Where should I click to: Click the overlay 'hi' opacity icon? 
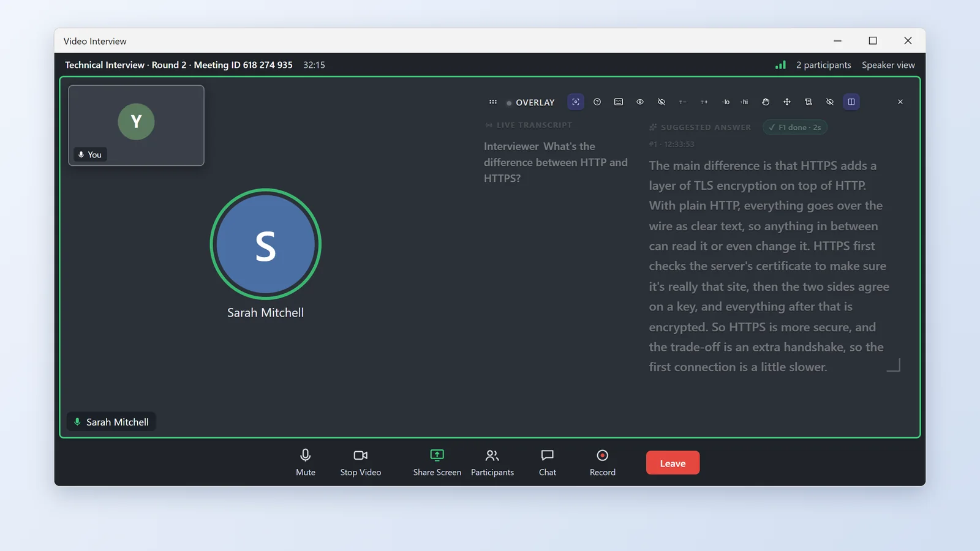pos(744,102)
